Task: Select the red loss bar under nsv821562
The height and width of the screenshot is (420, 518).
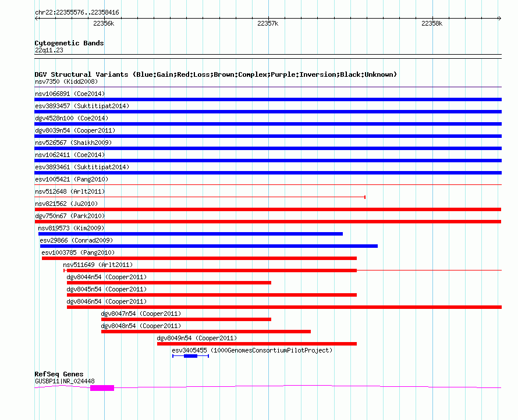Action: [268, 209]
